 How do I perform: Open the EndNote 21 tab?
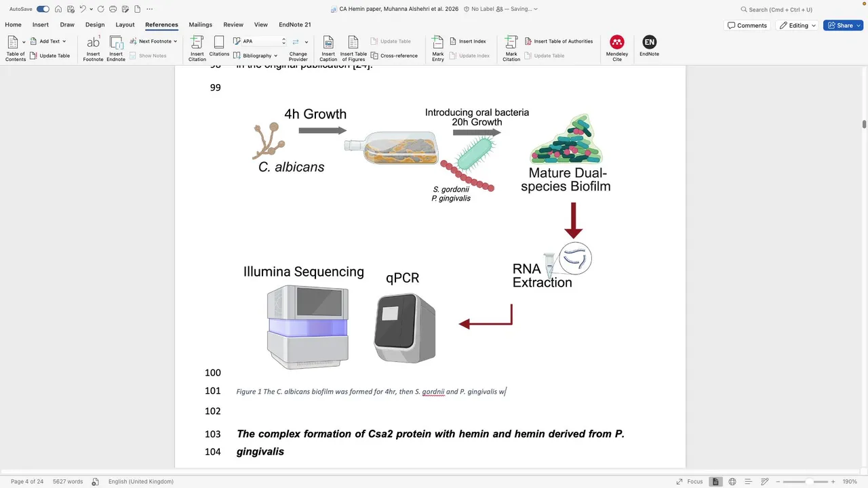click(x=295, y=25)
